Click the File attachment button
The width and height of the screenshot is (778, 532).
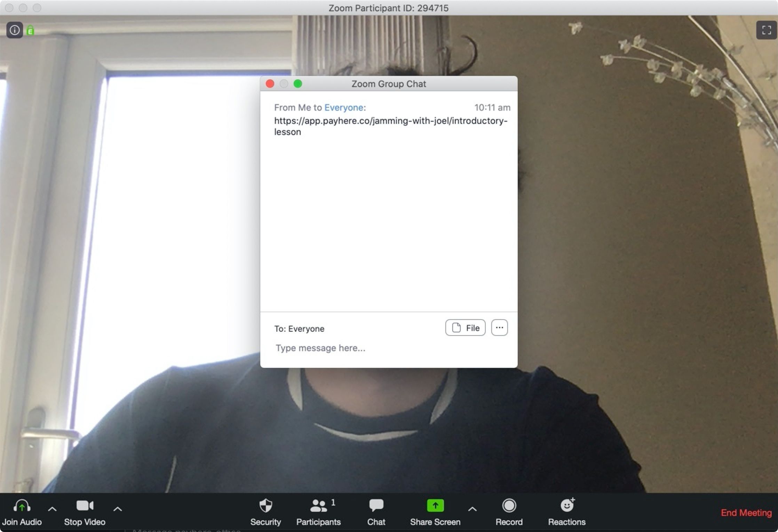point(465,328)
